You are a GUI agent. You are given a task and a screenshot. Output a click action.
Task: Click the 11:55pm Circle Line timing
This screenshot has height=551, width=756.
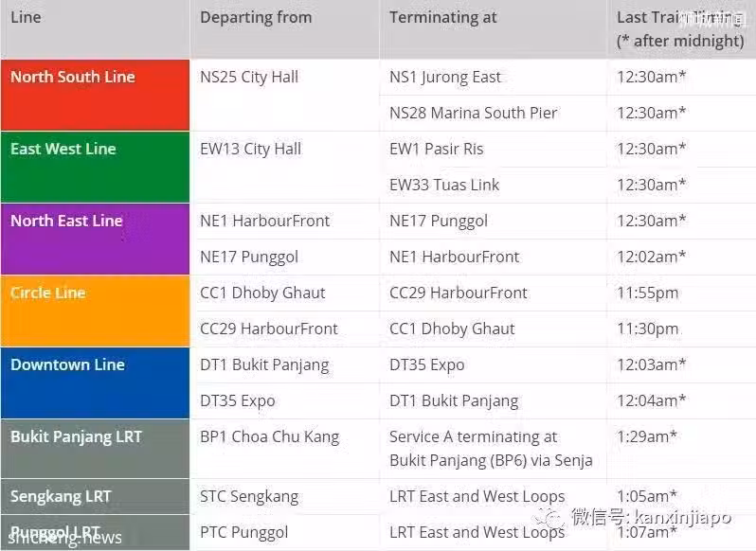tap(647, 293)
